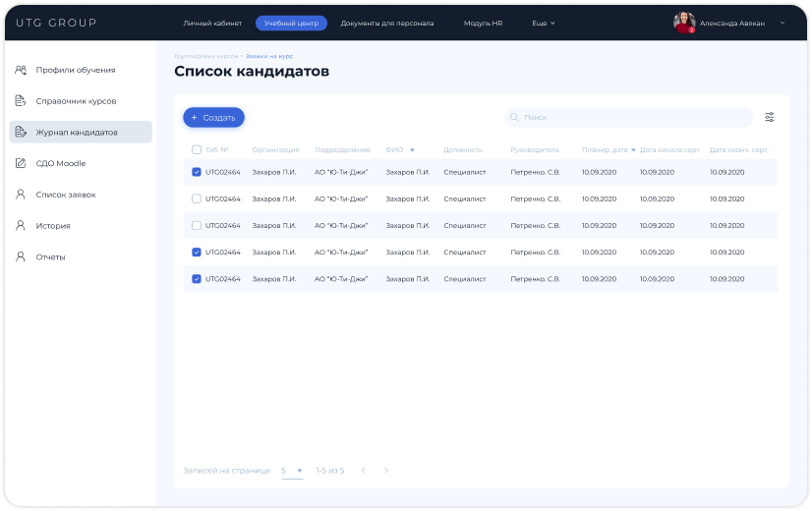Click the UTG GROUP logo
This screenshot has width=812, height=511.
click(x=56, y=23)
